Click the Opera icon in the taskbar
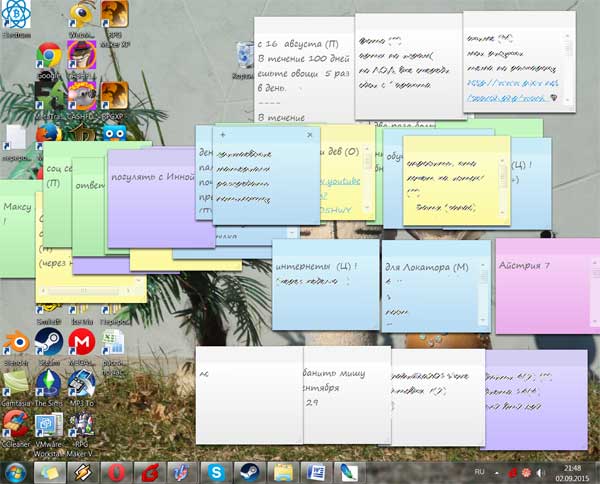The height and width of the screenshot is (484, 600). (x=116, y=470)
